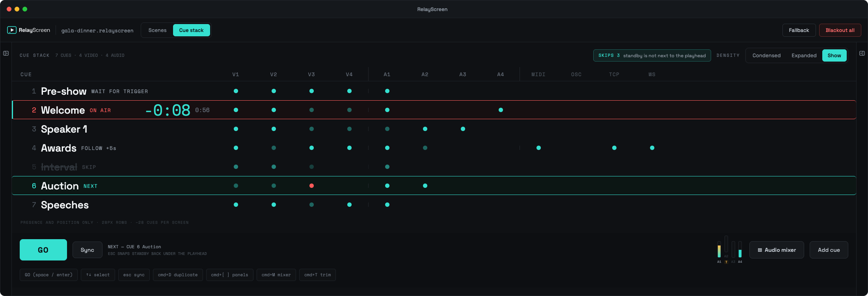Image resolution: width=868 pixels, height=296 pixels.
Task: Click the gala-dinner.relayscreen file name
Action: pos(97,30)
